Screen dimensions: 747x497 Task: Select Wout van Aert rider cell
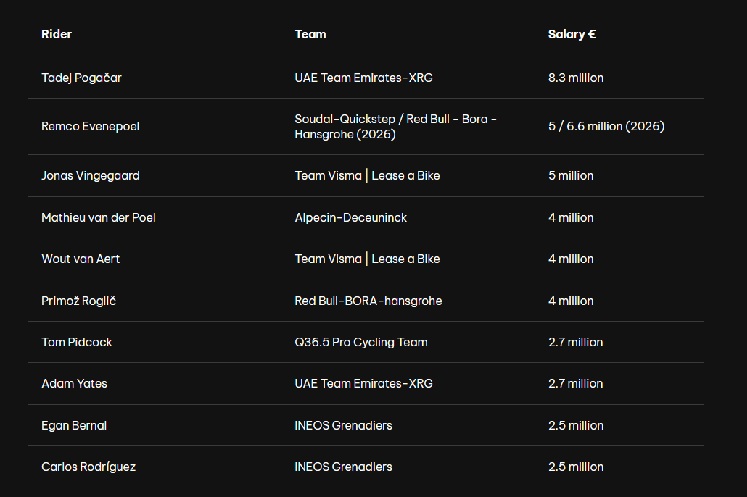click(81, 259)
